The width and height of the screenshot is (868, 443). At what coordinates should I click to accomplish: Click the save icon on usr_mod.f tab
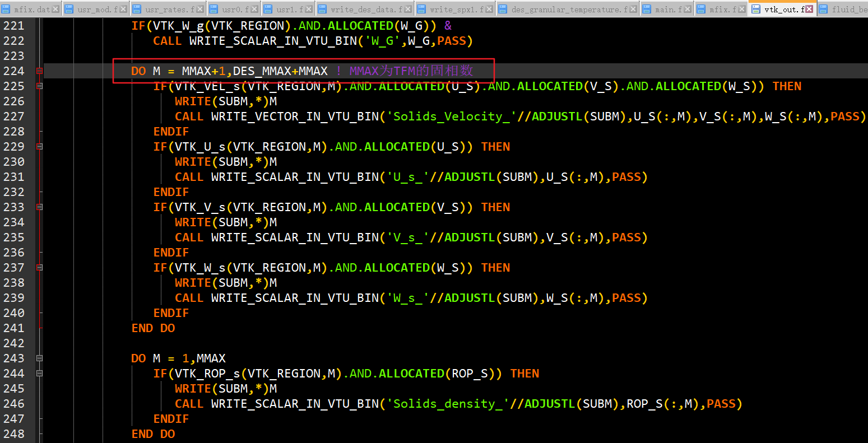click(69, 10)
